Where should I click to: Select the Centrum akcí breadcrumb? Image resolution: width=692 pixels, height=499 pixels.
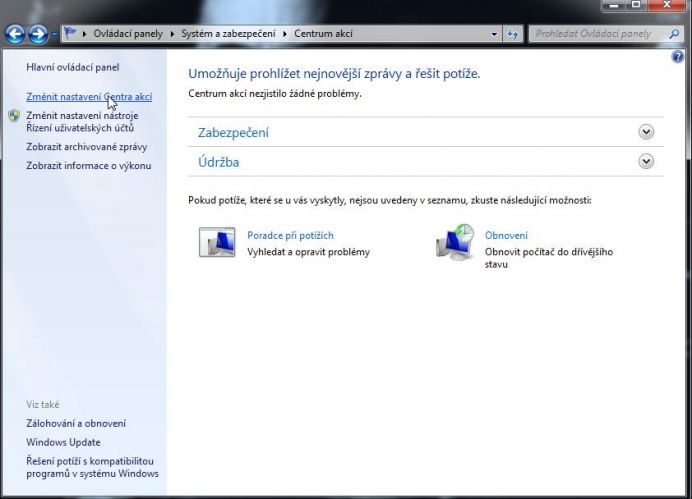(323, 34)
